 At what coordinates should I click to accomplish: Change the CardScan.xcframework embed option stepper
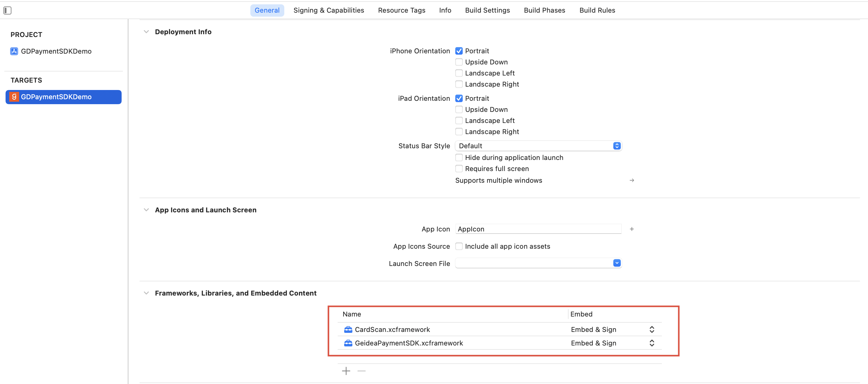point(651,329)
